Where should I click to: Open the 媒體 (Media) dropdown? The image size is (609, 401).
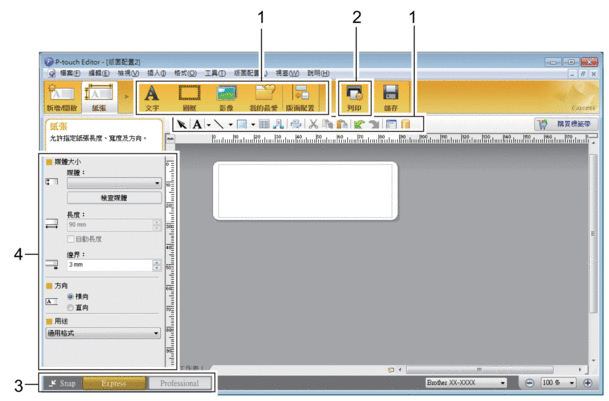114,183
